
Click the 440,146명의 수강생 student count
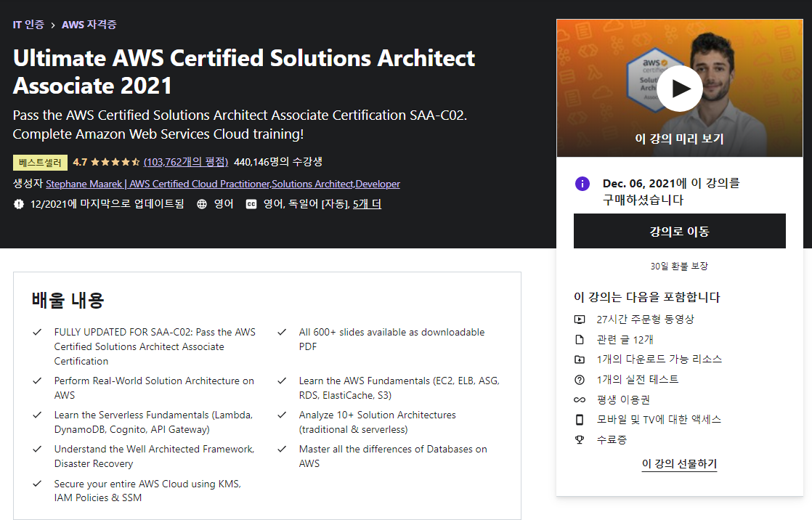(x=278, y=162)
